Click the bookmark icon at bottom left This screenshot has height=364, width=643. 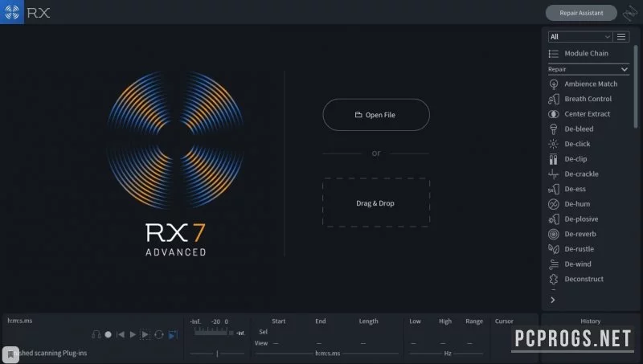click(x=10, y=354)
